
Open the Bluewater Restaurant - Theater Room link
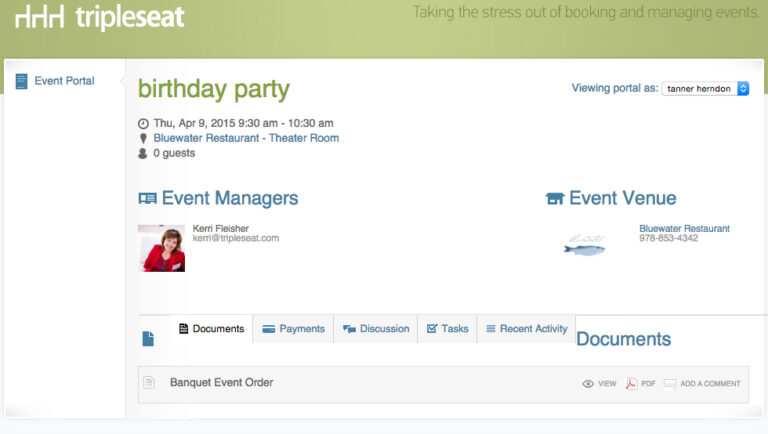(x=246, y=138)
